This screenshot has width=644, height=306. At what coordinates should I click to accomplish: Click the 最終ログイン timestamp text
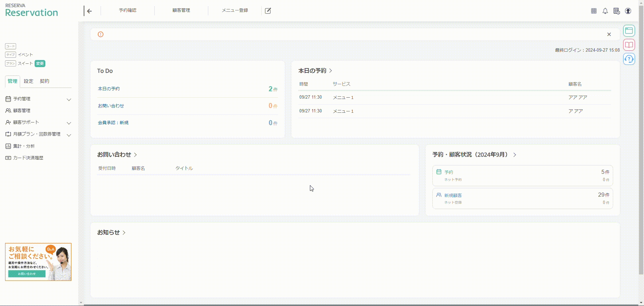[x=587, y=50]
